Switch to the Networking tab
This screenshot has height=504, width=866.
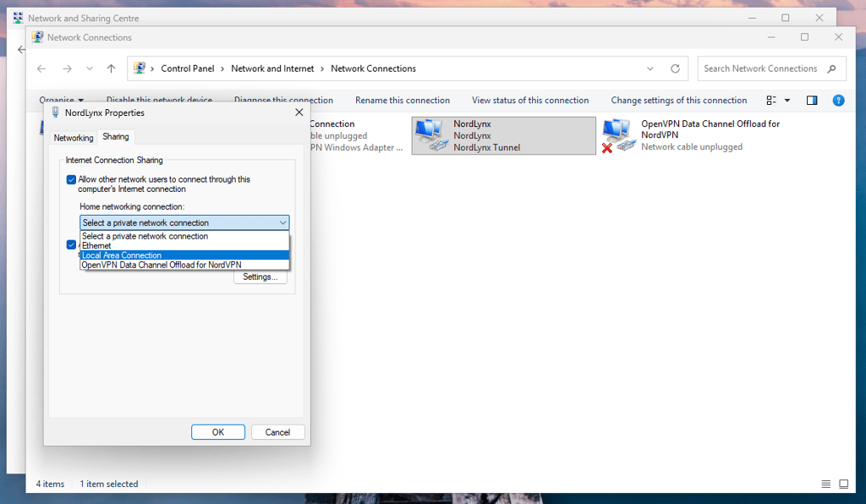[x=74, y=138]
